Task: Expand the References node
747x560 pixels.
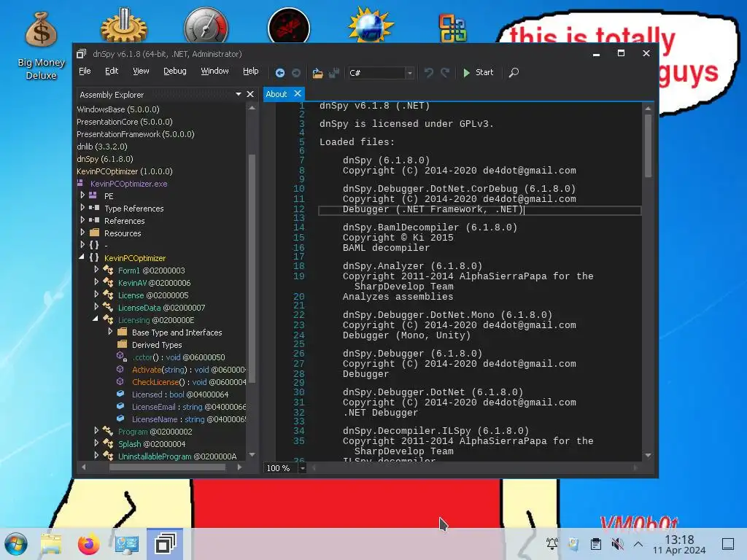Action: pyautogui.click(x=82, y=220)
